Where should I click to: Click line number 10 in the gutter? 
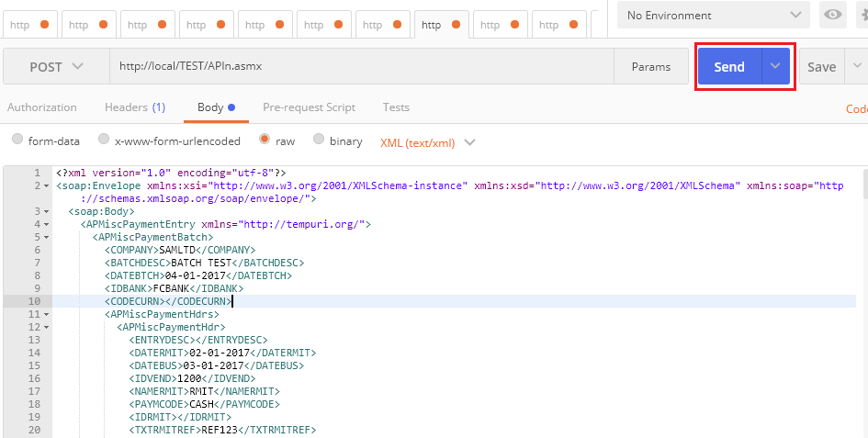coord(34,301)
